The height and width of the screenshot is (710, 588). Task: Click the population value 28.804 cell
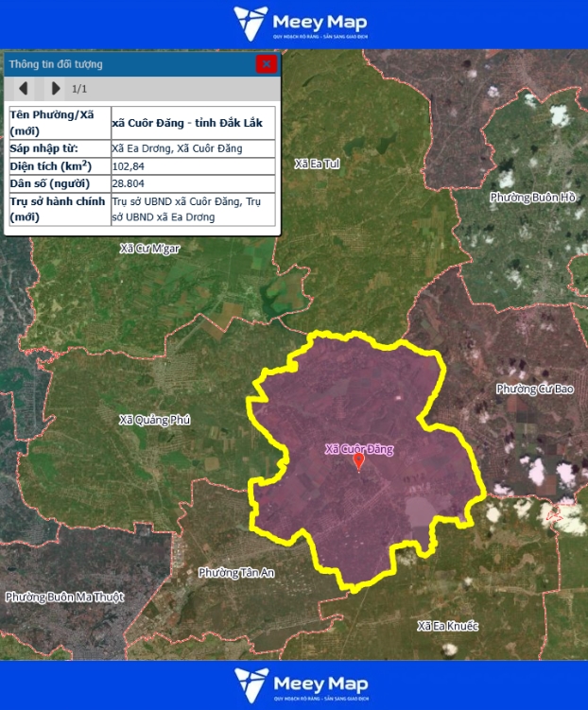pyautogui.click(x=192, y=183)
